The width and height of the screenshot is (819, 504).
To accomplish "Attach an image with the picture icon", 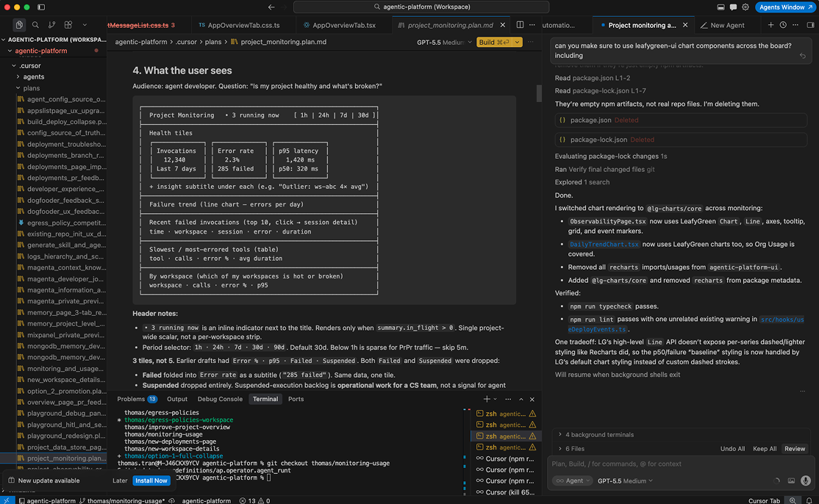I will (791, 481).
